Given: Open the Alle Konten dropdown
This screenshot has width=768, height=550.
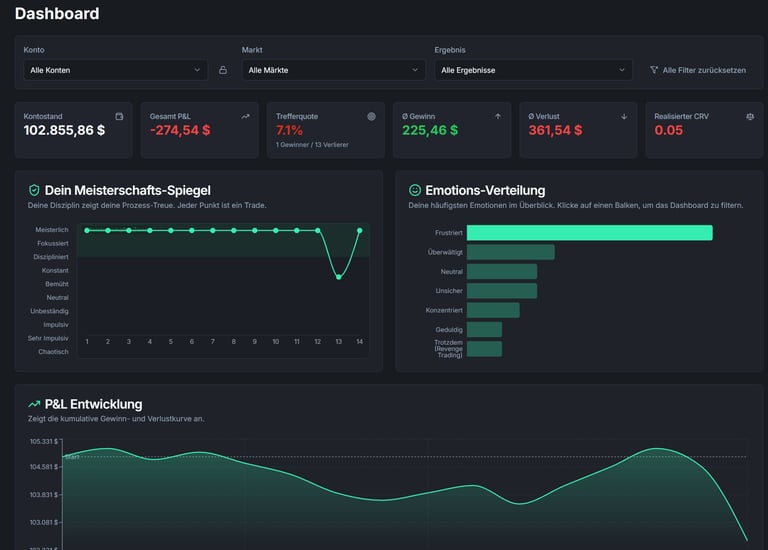Looking at the screenshot, I should 115,70.
